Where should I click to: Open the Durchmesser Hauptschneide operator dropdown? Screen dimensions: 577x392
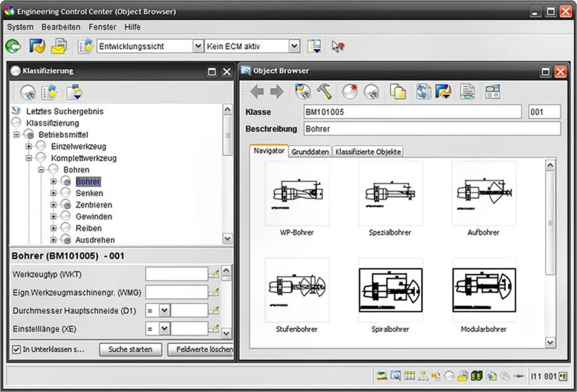click(x=164, y=311)
